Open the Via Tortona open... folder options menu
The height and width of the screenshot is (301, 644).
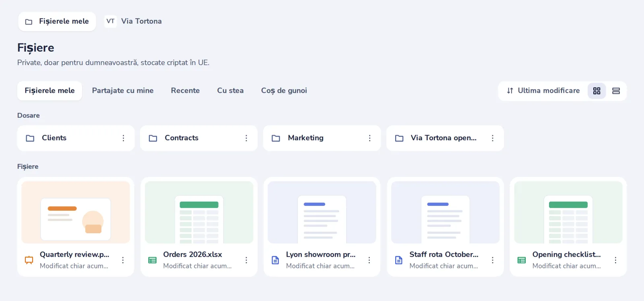coord(493,138)
